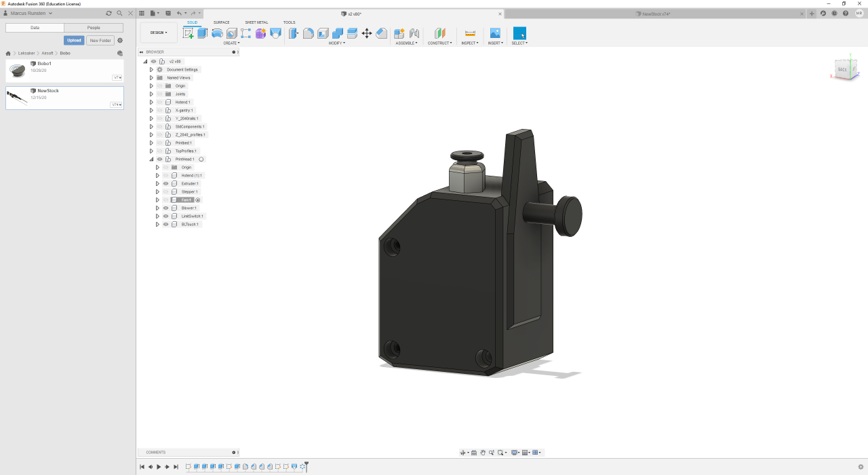Click the Insert Decal image icon
The width and height of the screenshot is (868, 475).
click(x=495, y=33)
